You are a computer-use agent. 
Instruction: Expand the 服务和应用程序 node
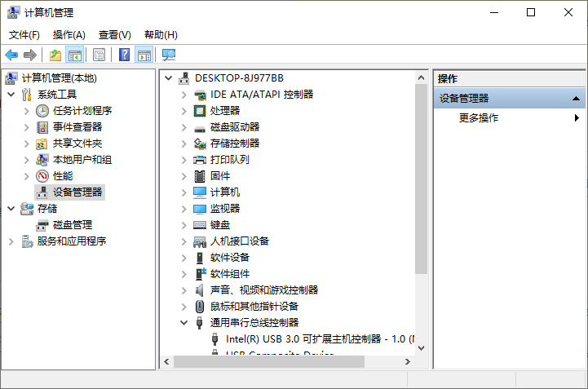pos(11,241)
